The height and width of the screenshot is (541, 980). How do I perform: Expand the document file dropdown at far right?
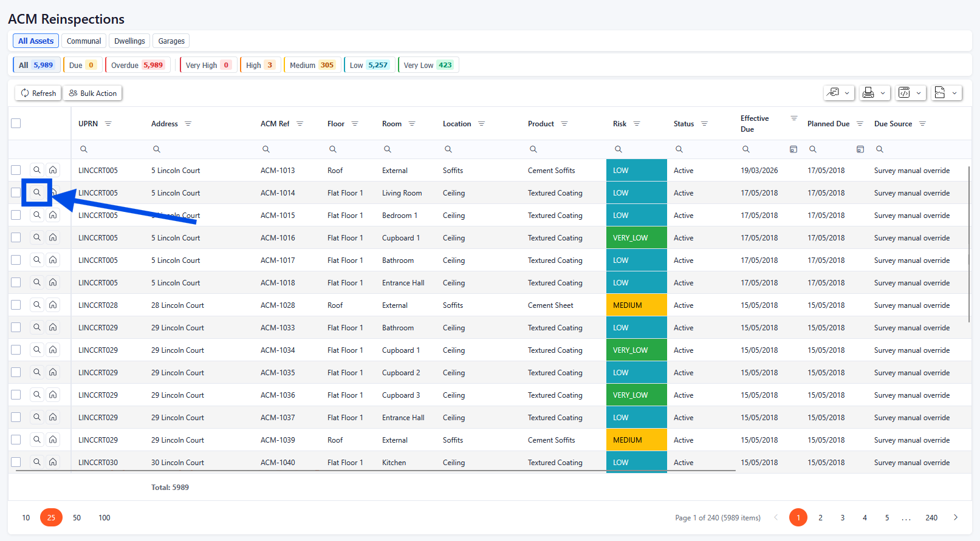click(946, 93)
